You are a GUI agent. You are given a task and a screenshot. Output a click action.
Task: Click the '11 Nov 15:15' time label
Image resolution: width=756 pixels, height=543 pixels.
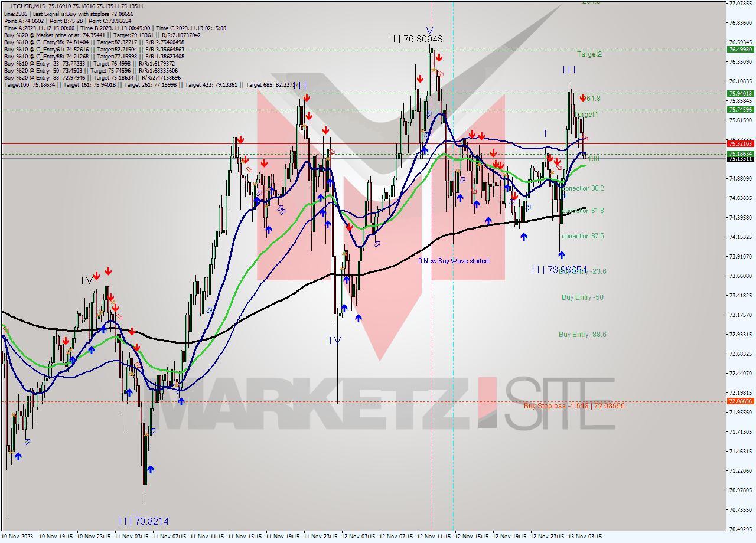pos(245,537)
